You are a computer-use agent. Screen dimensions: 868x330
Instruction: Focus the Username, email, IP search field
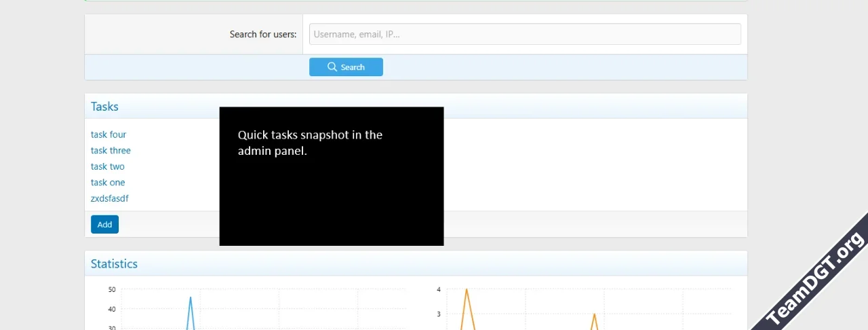pos(524,34)
